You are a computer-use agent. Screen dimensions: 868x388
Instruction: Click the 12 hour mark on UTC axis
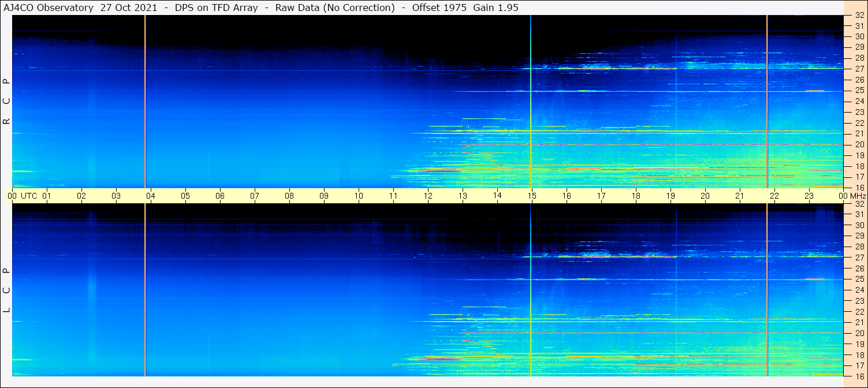tap(428, 196)
